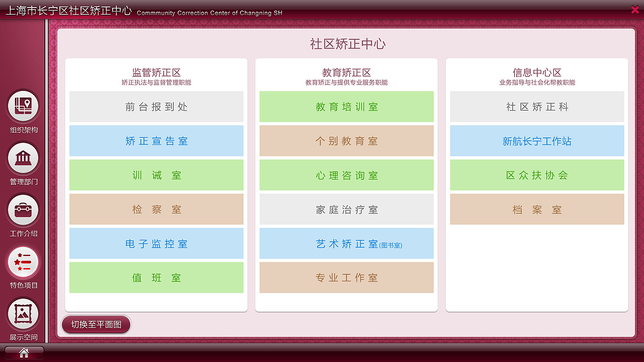Select 训诫室 room
This screenshot has height=362, width=644.
click(x=156, y=175)
